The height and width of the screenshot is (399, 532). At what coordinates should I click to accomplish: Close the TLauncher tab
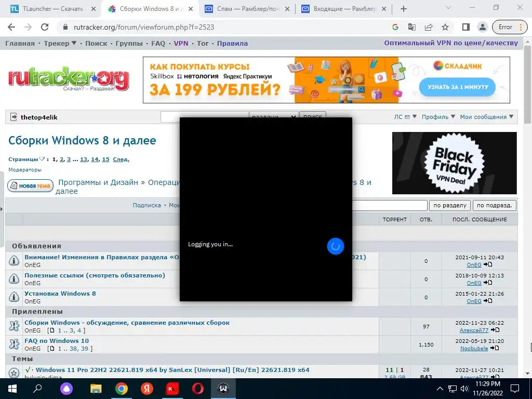tap(94, 9)
